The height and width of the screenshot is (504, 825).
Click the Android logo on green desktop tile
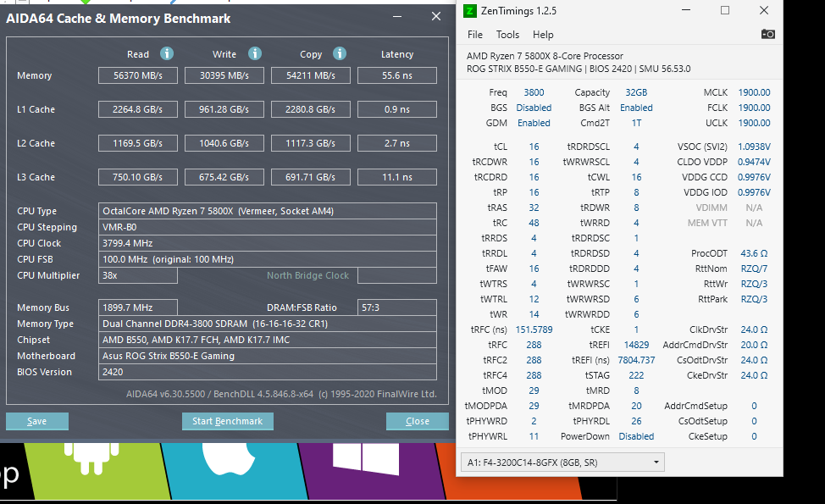pyautogui.click(x=91, y=458)
